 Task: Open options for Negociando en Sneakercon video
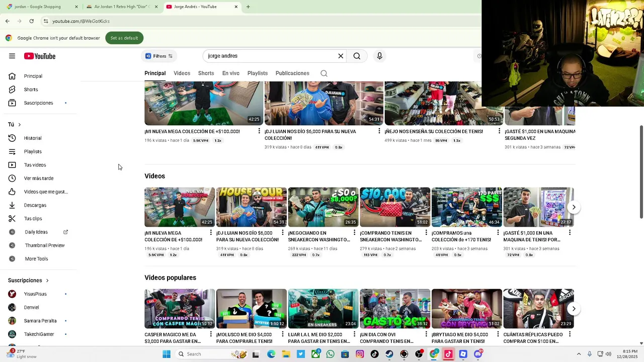coord(354,233)
